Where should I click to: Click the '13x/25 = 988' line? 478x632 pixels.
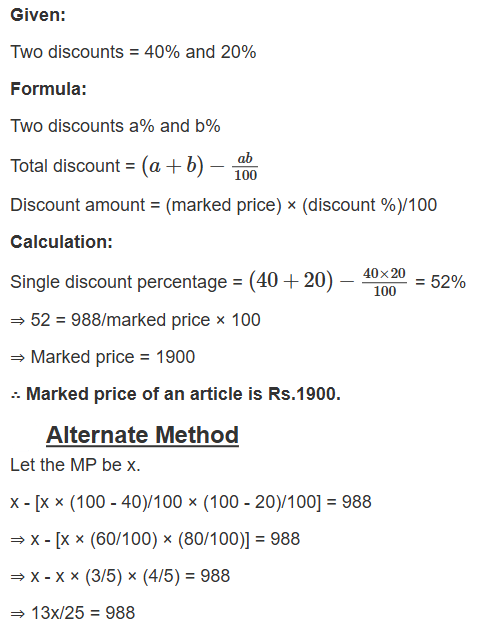(73, 613)
